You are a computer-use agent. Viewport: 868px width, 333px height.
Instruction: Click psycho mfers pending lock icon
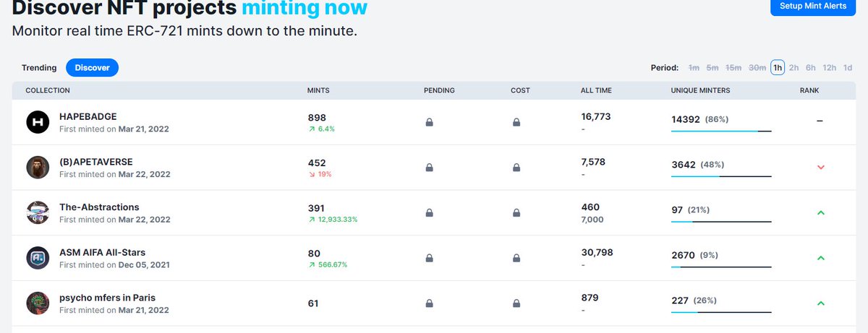429,303
